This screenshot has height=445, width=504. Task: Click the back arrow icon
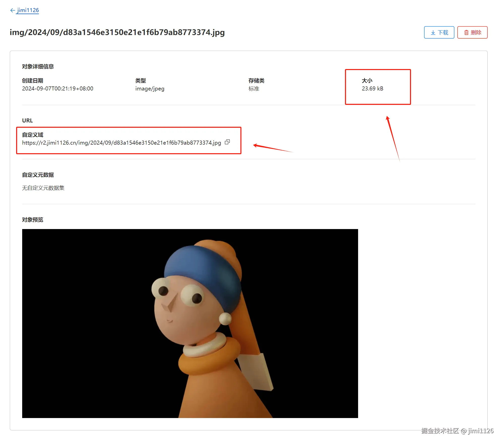(12, 10)
